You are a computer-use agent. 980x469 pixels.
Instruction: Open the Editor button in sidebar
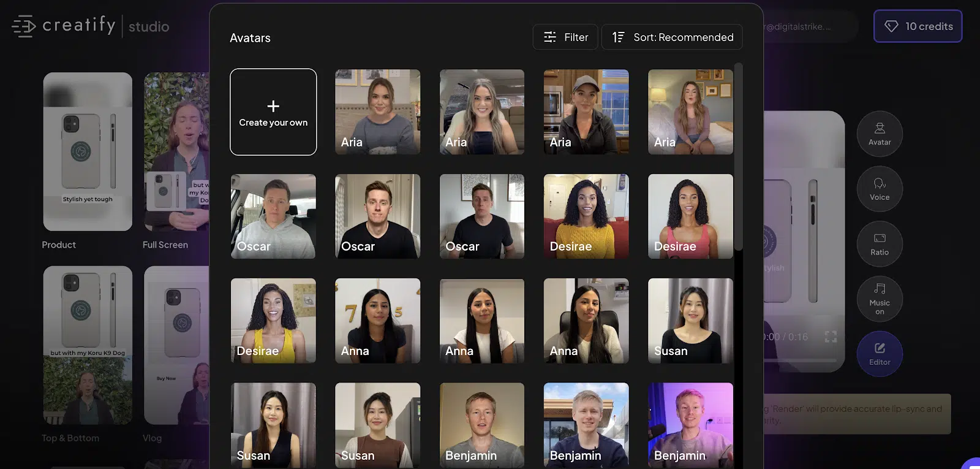click(x=880, y=354)
